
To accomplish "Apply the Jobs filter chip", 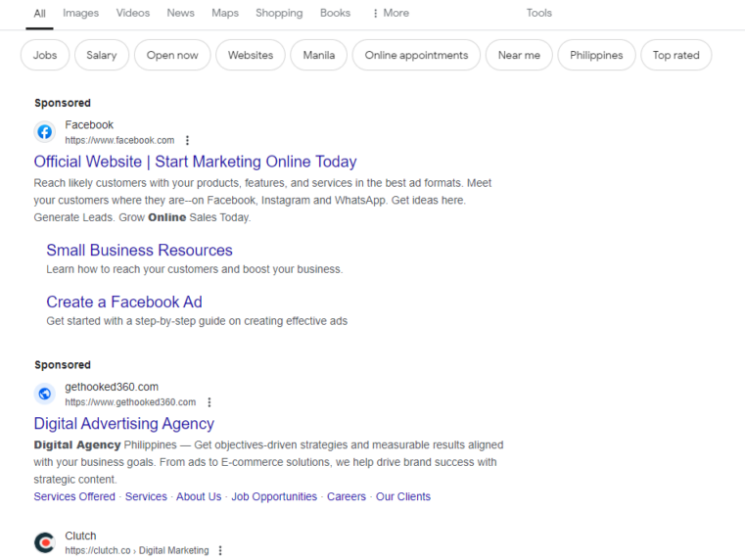I will click(45, 55).
